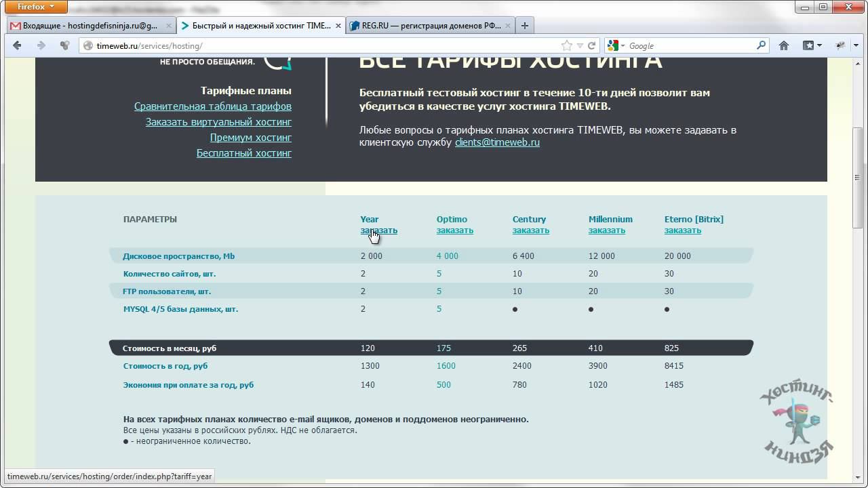868x488 pixels.
Task: Reload the current page
Action: tap(591, 45)
